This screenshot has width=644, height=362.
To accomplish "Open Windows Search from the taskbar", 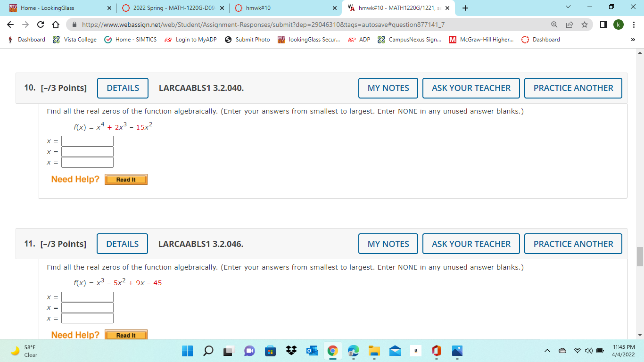I will click(x=208, y=351).
